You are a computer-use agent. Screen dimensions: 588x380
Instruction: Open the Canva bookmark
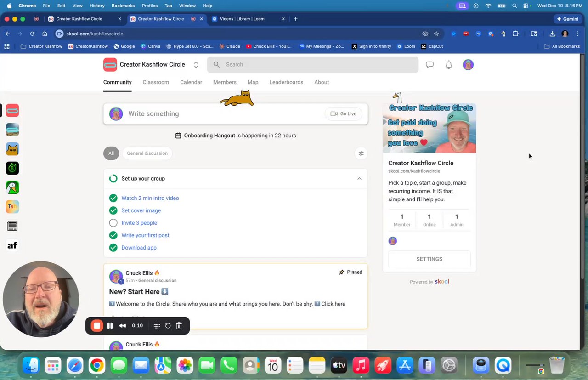[x=151, y=46]
